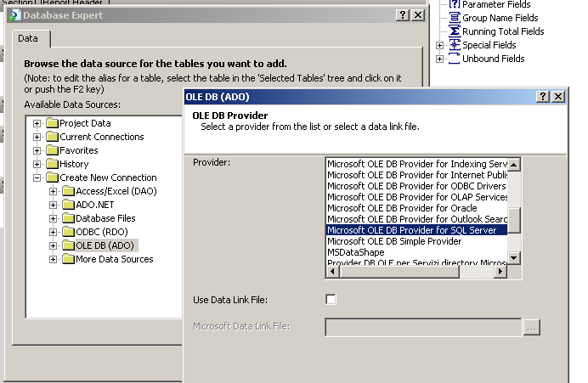Click the Microsoft Data Link File field
Viewport: 588px width, 383px height.
pos(423,328)
